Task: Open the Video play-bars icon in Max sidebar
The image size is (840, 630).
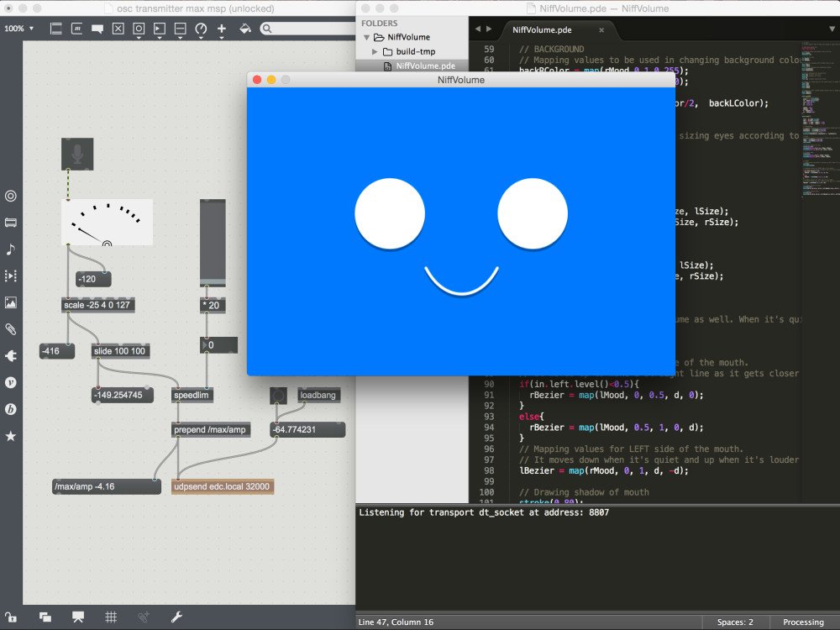Action: click(x=11, y=276)
